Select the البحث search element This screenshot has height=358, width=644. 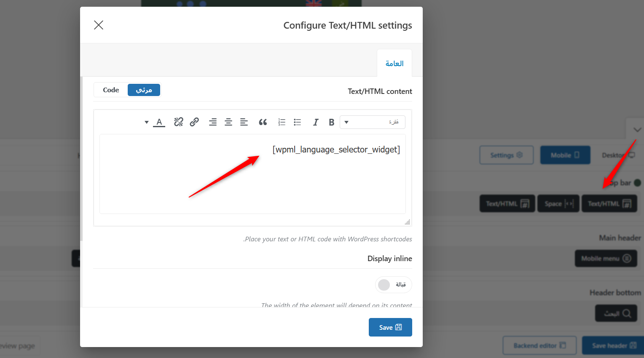pyautogui.click(x=616, y=313)
